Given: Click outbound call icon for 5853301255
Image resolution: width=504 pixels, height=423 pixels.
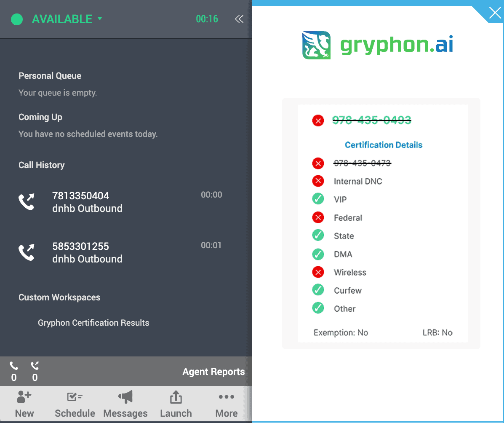Looking at the screenshot, I should (x=27, y=252).
